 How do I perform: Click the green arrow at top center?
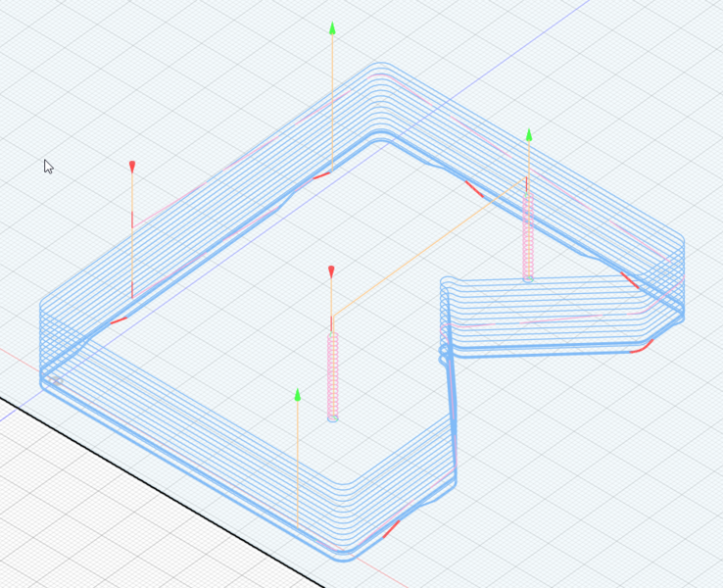(332, 28)
